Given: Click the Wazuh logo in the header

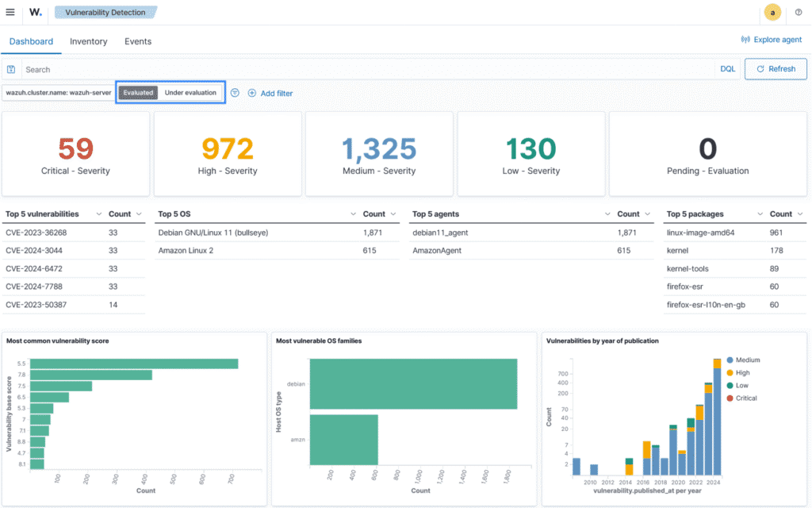Looking at the screenshot, I should (34, 12).
